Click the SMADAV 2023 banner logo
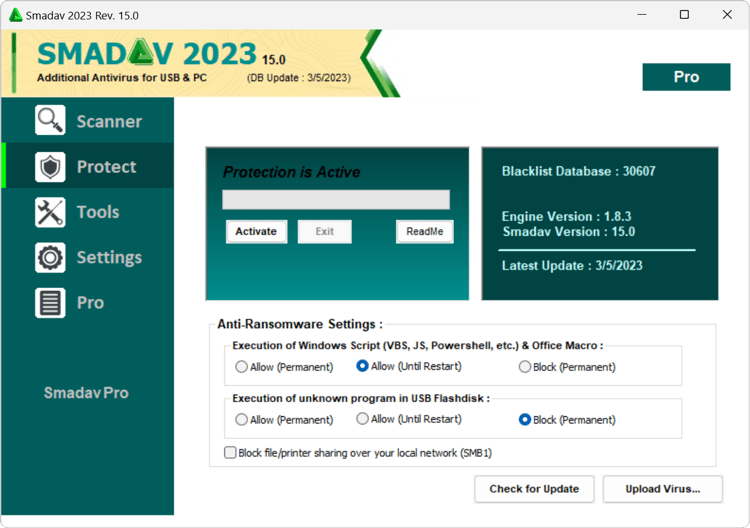 [146, 53]
